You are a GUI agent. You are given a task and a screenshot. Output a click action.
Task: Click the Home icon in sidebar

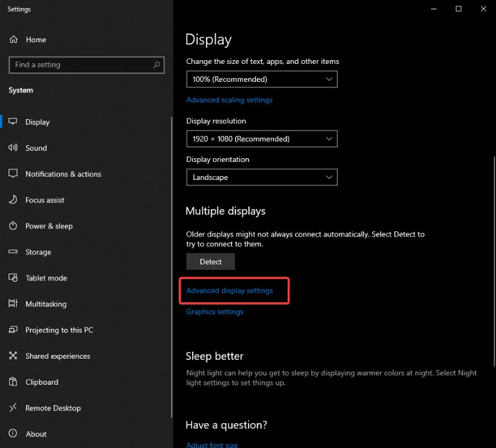coord(13,40)
